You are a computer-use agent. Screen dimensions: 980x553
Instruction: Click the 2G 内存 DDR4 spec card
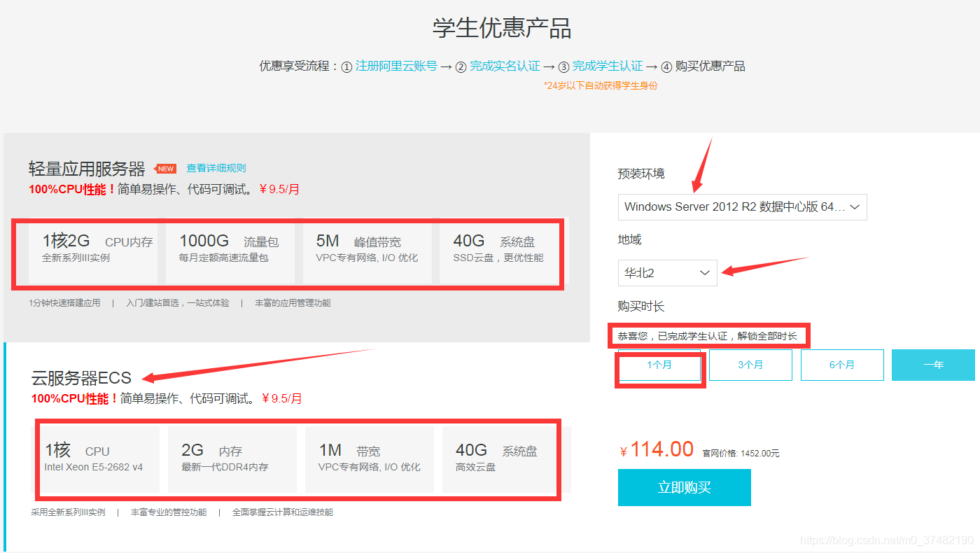click(x=232, y=459)
